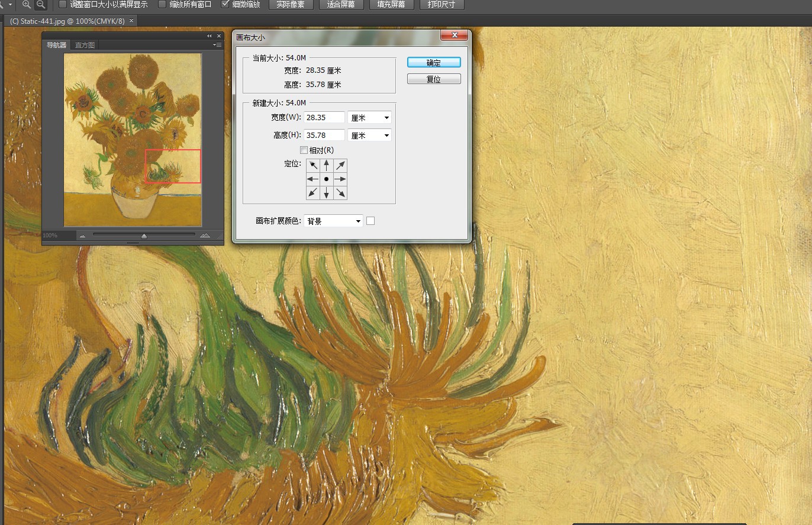Set anchor to bottom-right arrow

pos(340,193)
